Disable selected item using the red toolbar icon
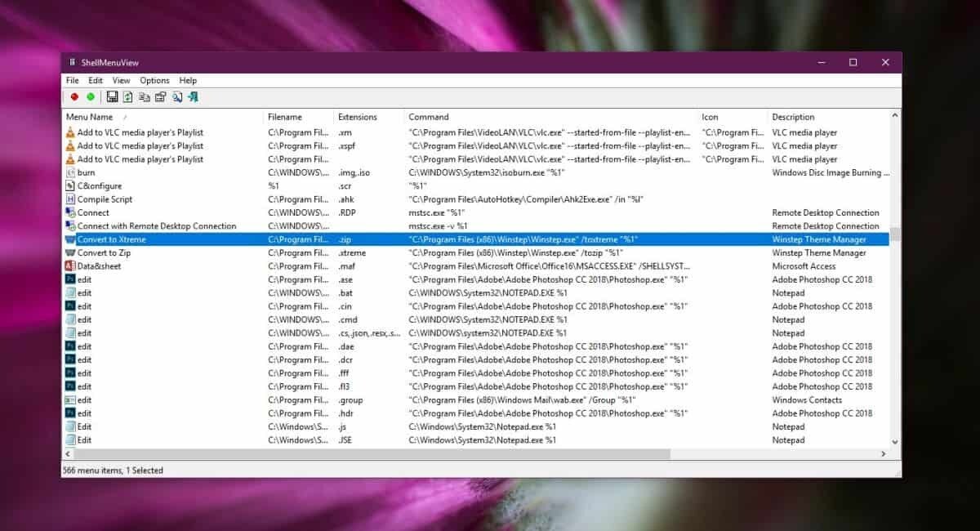980x531 pixels. 74,96
